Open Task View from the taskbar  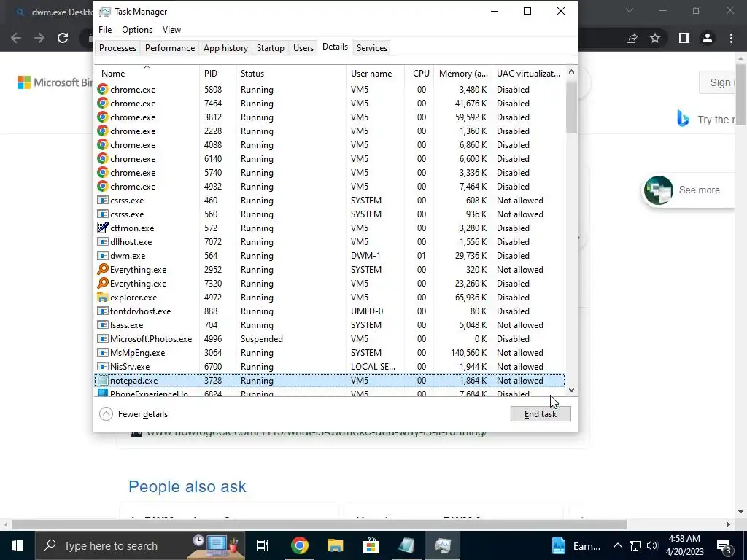pyautogui.click(x=263, y=545)
